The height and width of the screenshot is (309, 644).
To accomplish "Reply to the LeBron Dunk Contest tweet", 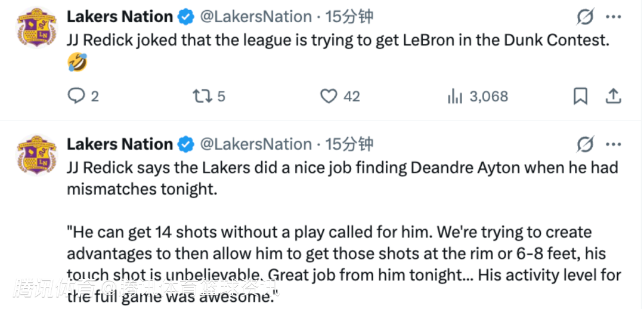I will [x=77, y=96].
